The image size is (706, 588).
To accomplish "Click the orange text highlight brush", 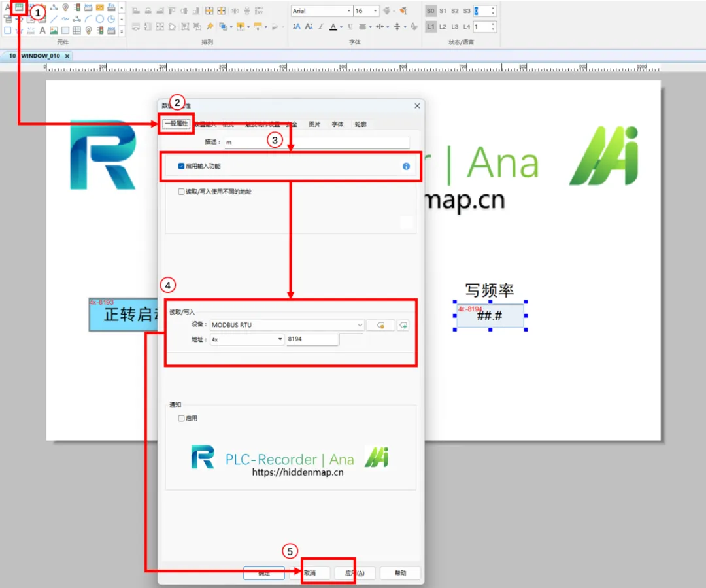I will 403,10.
